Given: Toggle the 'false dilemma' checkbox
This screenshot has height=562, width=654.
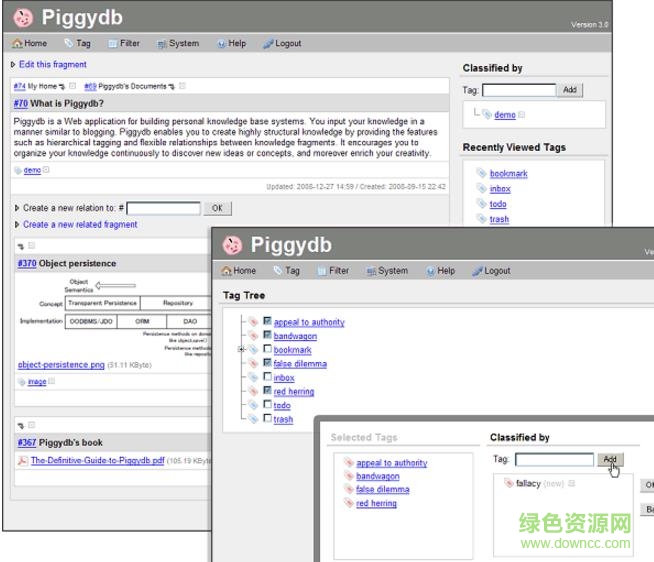Looking at the screenshot, I should coord(267,363).
